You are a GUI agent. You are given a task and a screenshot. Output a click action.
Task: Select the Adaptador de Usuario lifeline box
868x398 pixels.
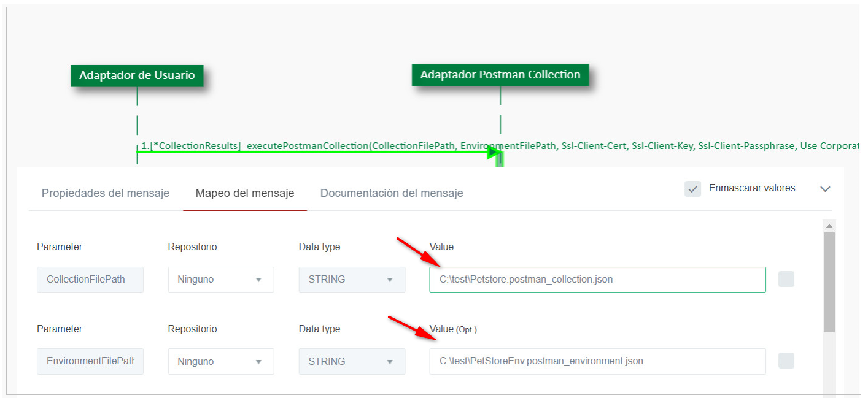[137, 75]
